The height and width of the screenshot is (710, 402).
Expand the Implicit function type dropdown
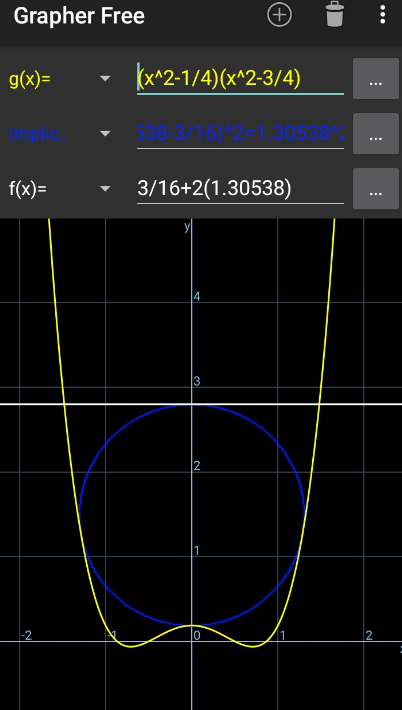tap(105, 134)
